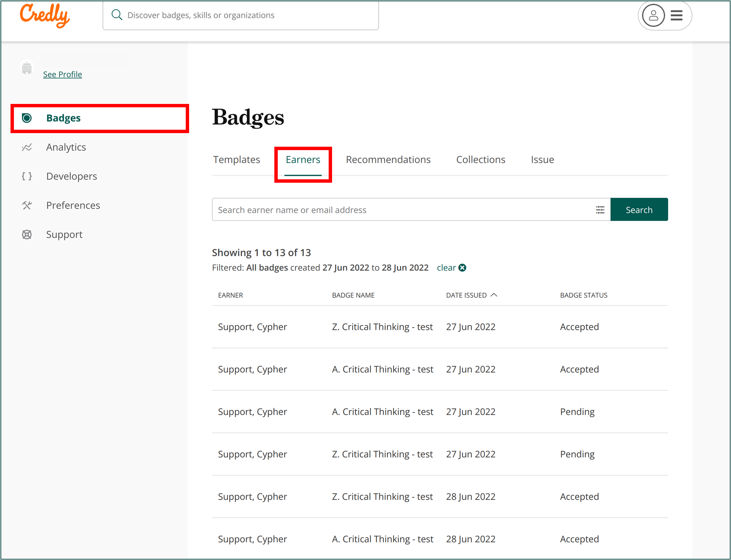Screen dimensions: 731x560
Task: Open the Collections tab
Action: 480,160
